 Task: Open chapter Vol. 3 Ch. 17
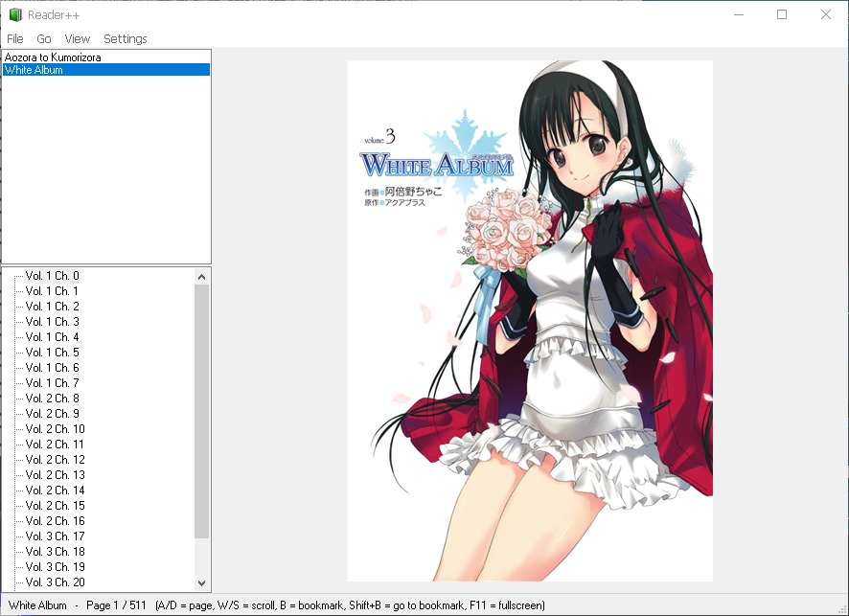[56, 536]
